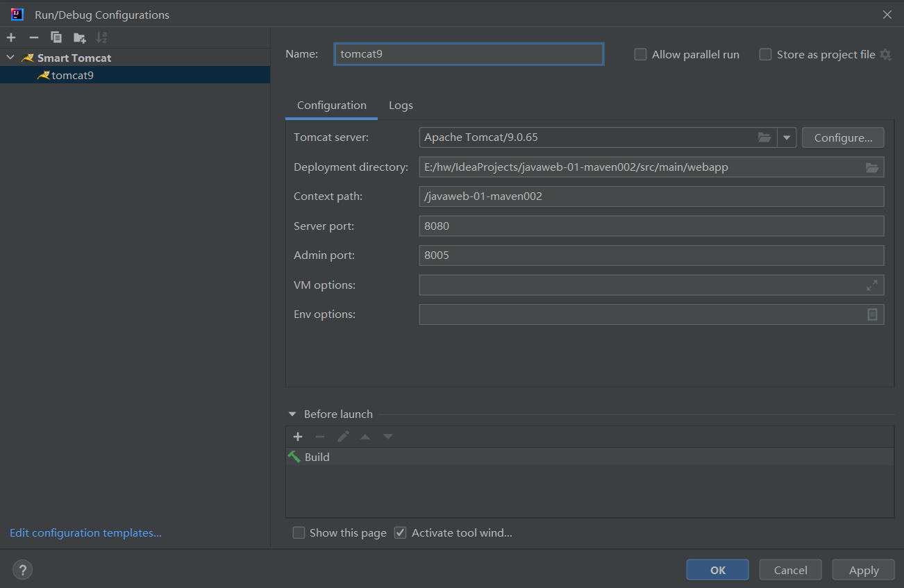
Task: Click the Remove Configuration minus icon
Action: coord(33,37)
